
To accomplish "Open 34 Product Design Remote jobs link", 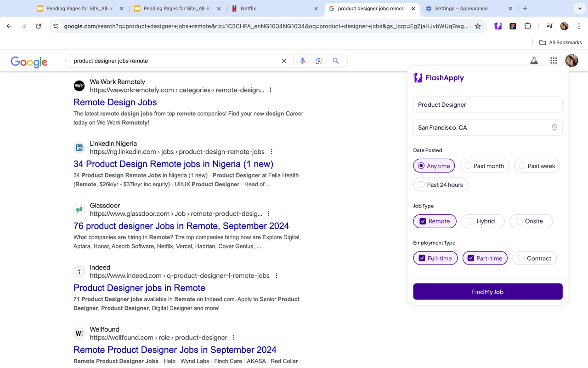I will point(173,164).
